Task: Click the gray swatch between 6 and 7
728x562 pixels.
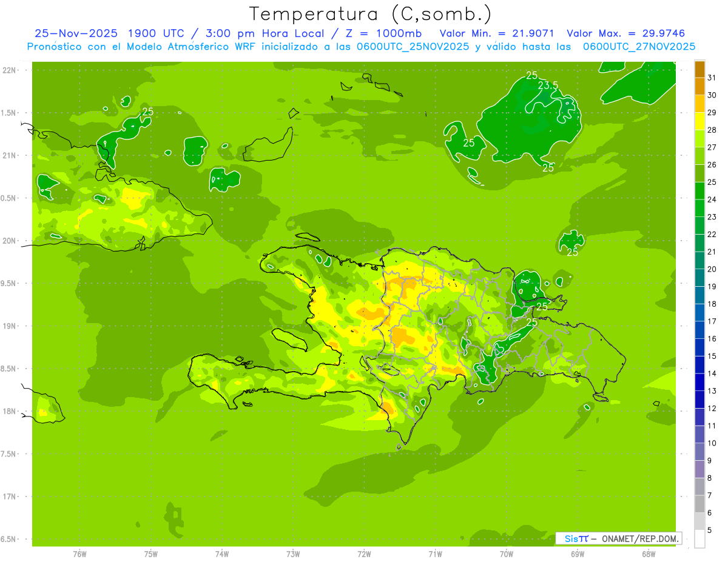Action: pos(699,504)
